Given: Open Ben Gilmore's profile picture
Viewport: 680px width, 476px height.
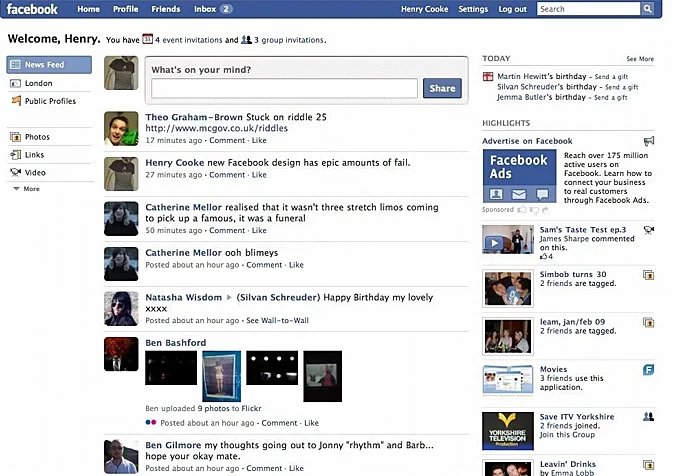Looking at the screenshot, I should 121,456.
